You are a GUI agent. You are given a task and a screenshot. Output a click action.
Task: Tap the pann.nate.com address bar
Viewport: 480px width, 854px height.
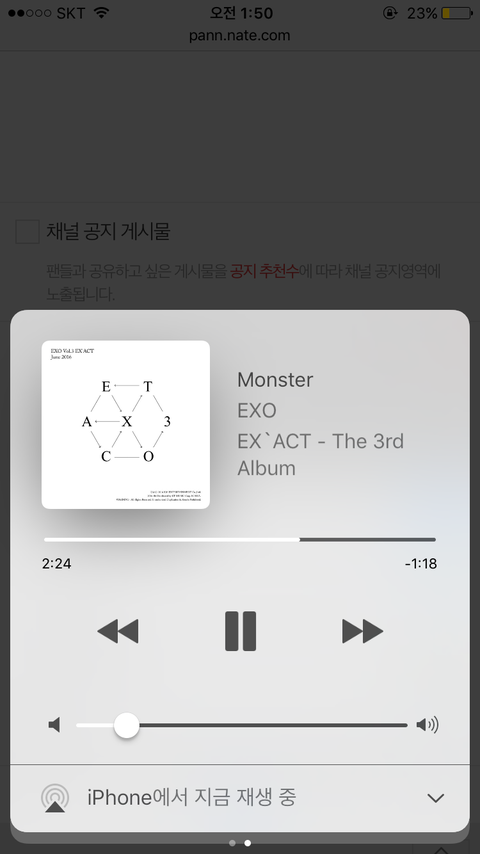pos(240,36)
